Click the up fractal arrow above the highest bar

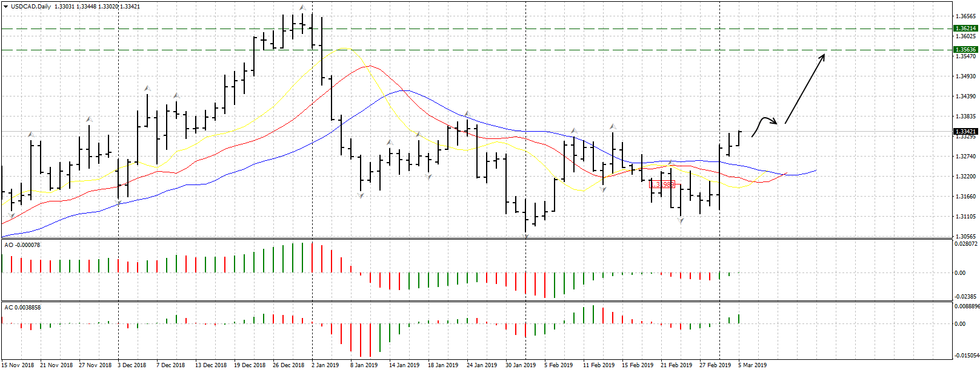pos(302,8)
